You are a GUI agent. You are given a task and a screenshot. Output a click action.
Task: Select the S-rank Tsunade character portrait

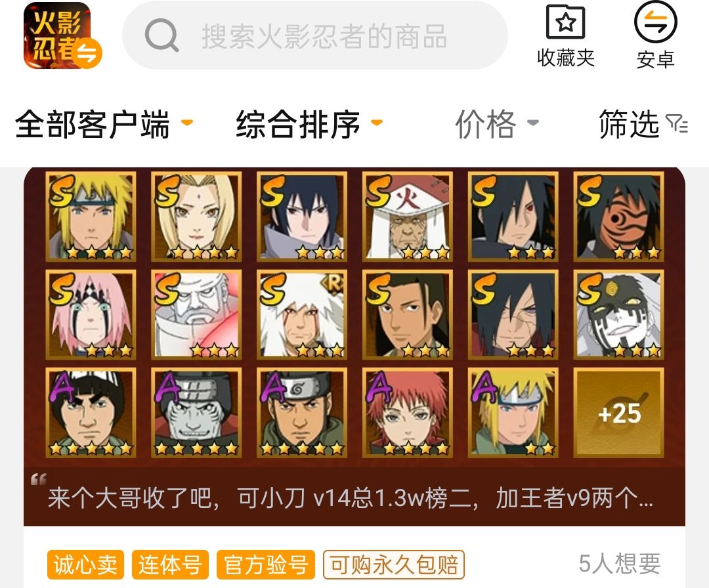(196, 216)
